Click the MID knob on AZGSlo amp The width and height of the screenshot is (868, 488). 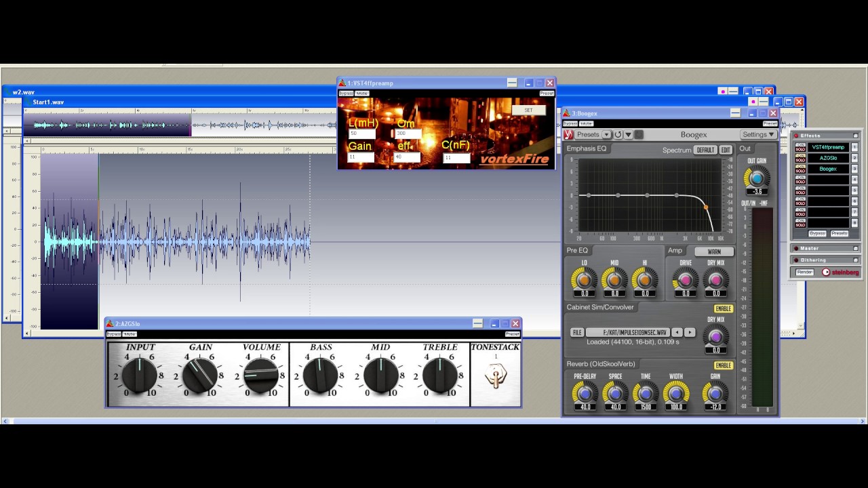pos(380,375)
